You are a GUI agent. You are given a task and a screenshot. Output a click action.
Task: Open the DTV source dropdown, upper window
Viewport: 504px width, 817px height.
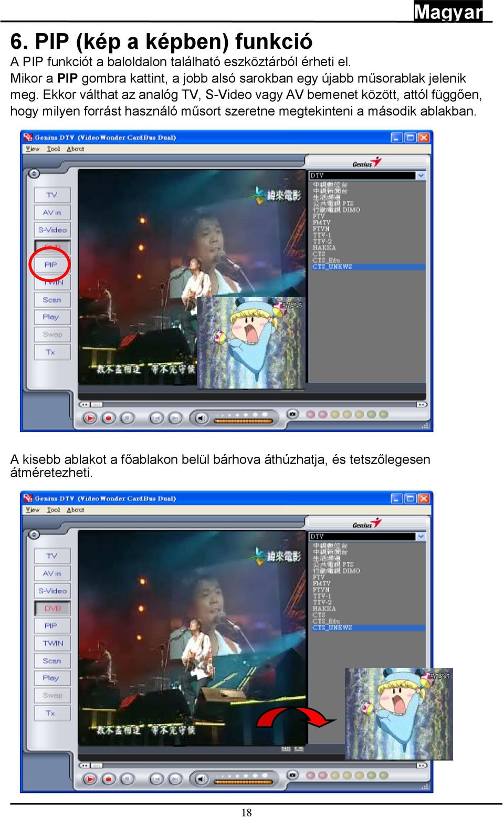421,175
